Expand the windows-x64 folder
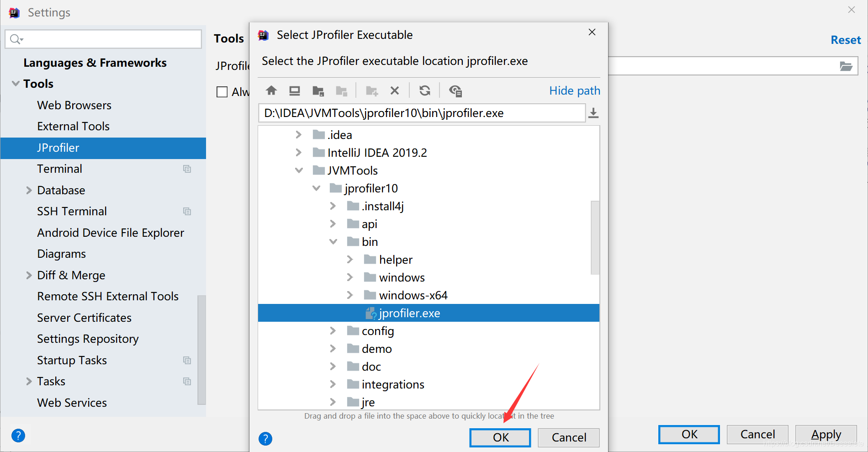This screenshot has height=452, width=868. click(x=350, y=295)
